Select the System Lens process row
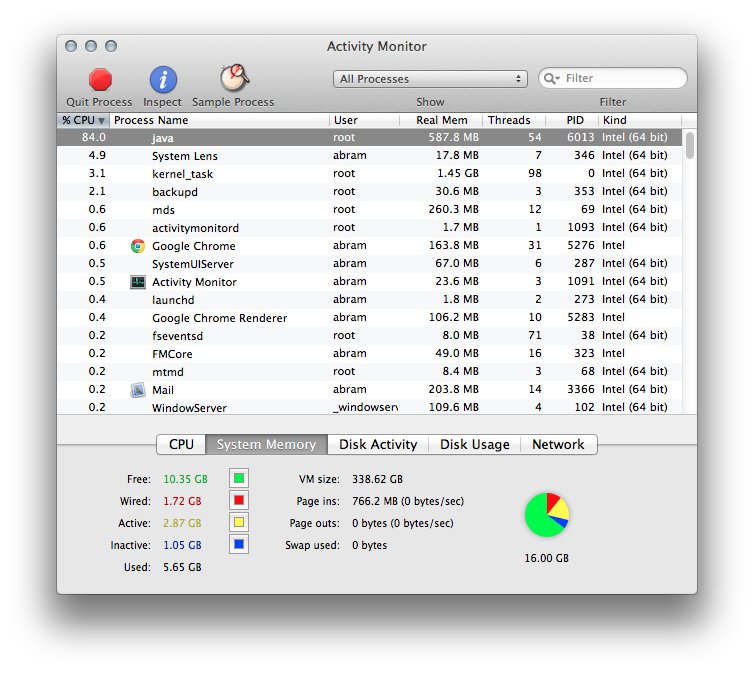Screen dimensions: 754x673 (x=369, y=156)
